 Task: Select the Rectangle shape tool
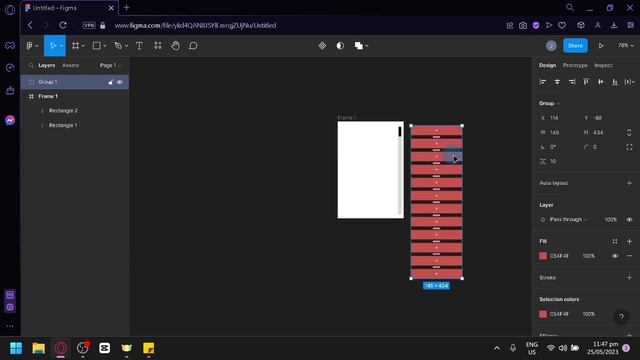click(x=97, y=46)
